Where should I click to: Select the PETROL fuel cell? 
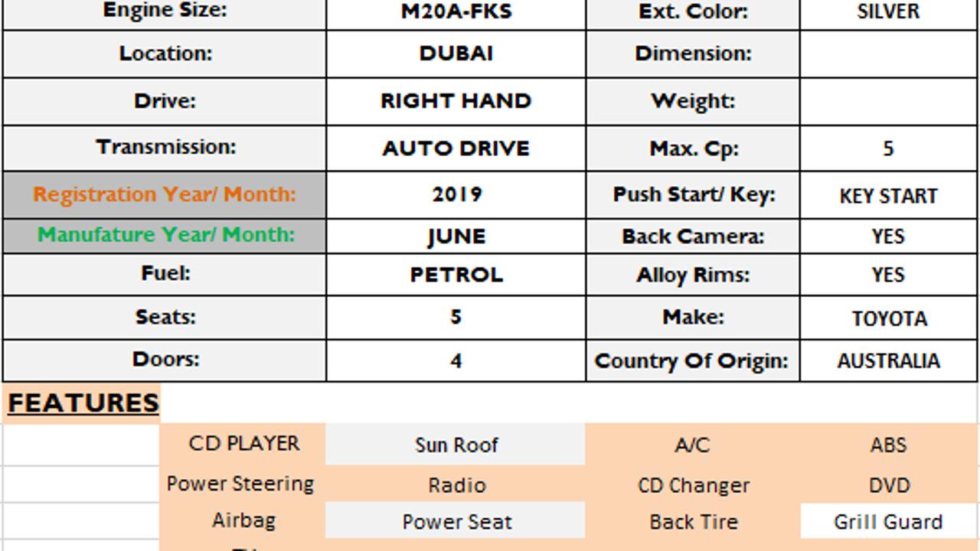click(456, 275)
